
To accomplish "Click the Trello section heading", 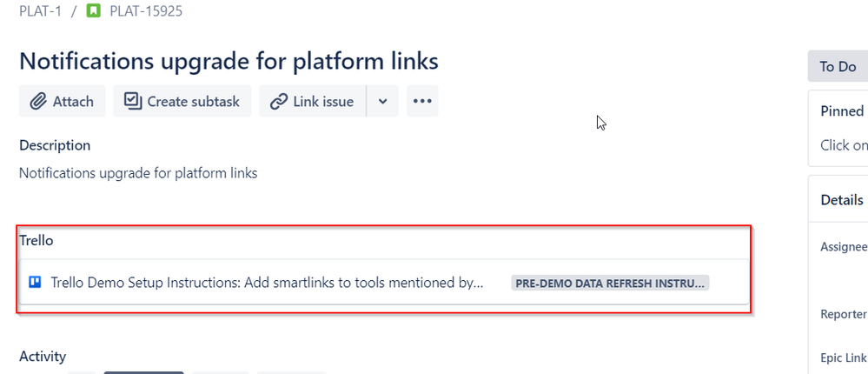I will pyautogui.click(x=36, y=240).
